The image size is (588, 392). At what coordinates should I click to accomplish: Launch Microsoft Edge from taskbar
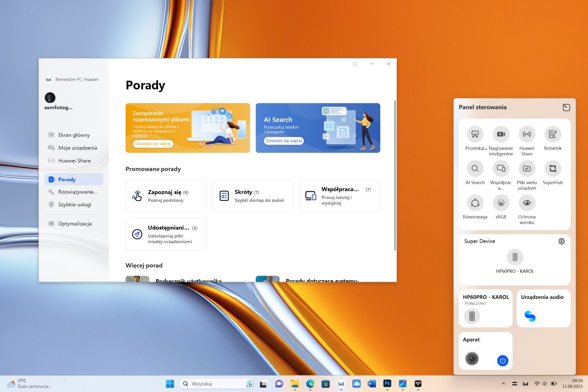[x=310, y=384]
